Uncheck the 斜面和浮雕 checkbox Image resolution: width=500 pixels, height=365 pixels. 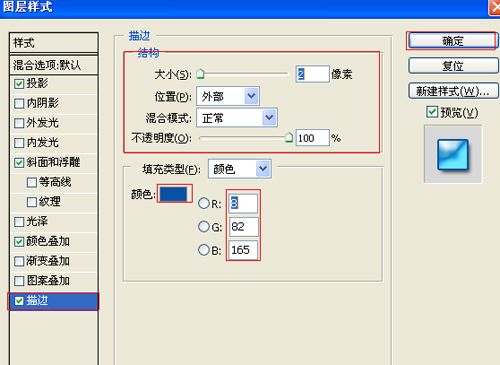point(19,162)
